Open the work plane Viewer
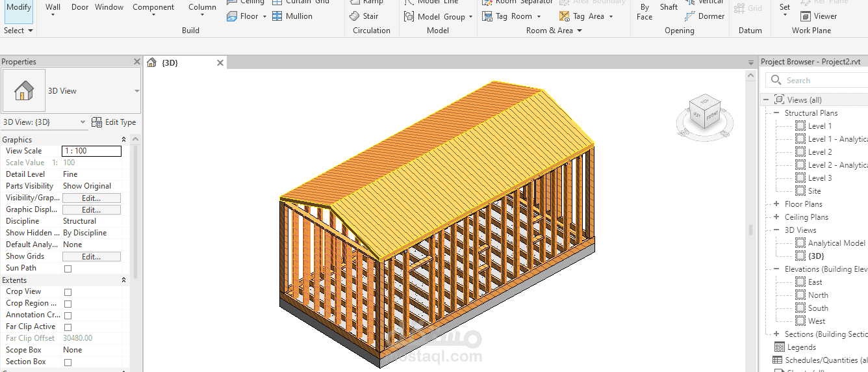This screenshot has height=372, width=868. point(819,16)
